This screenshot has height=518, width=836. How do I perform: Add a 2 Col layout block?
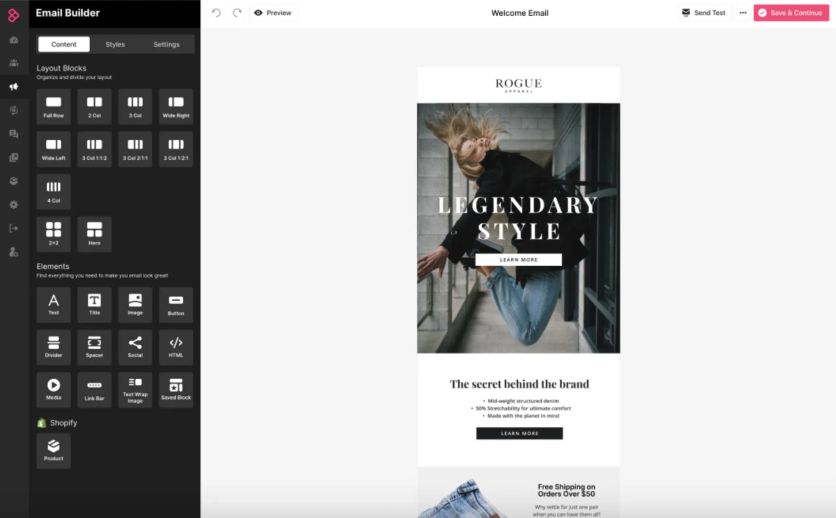(94, 107)
